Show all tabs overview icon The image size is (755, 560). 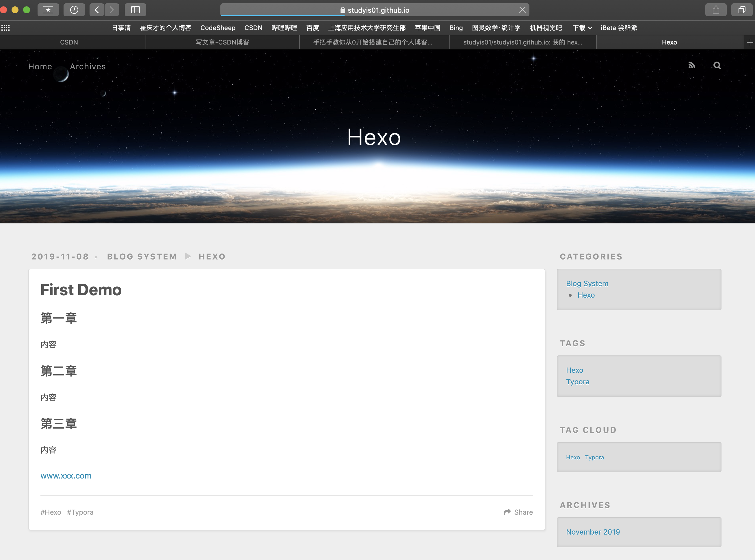pos(741,10)
